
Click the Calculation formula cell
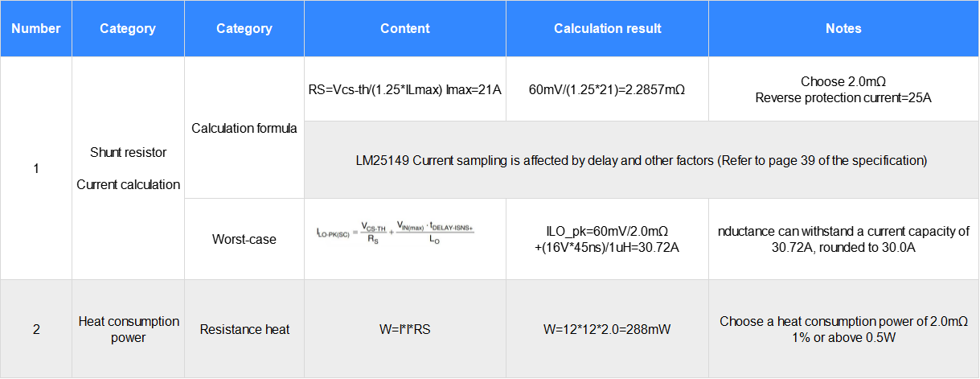244,128
